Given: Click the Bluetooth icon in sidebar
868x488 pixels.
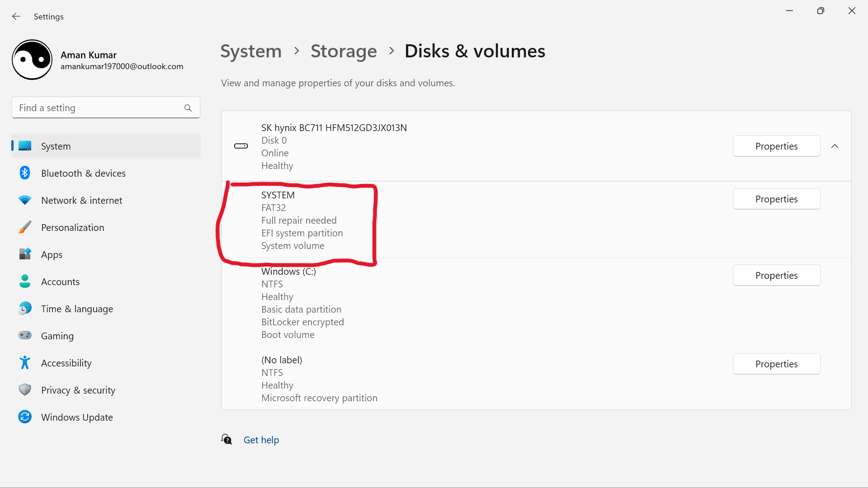Looking at the screenshot, I should [25, 173].
